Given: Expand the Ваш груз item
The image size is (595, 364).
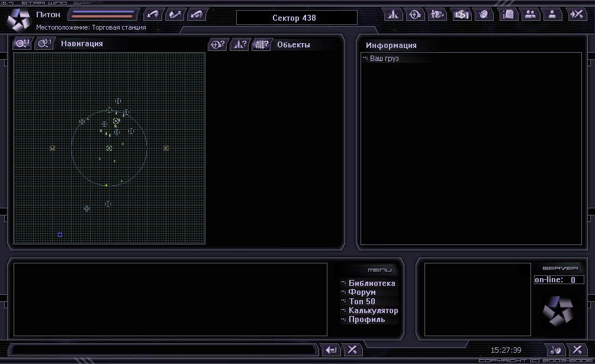Looking at the screenshot, I should 384,59.
